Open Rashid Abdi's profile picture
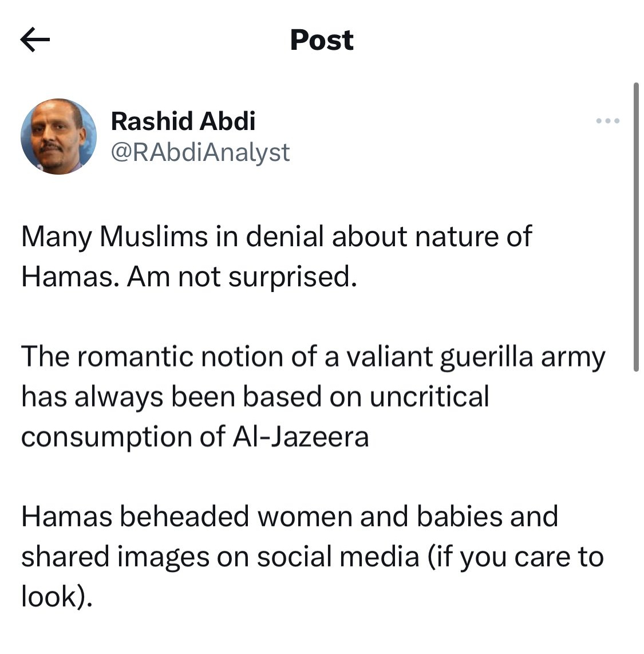644x654 pixels. point(58,136)
